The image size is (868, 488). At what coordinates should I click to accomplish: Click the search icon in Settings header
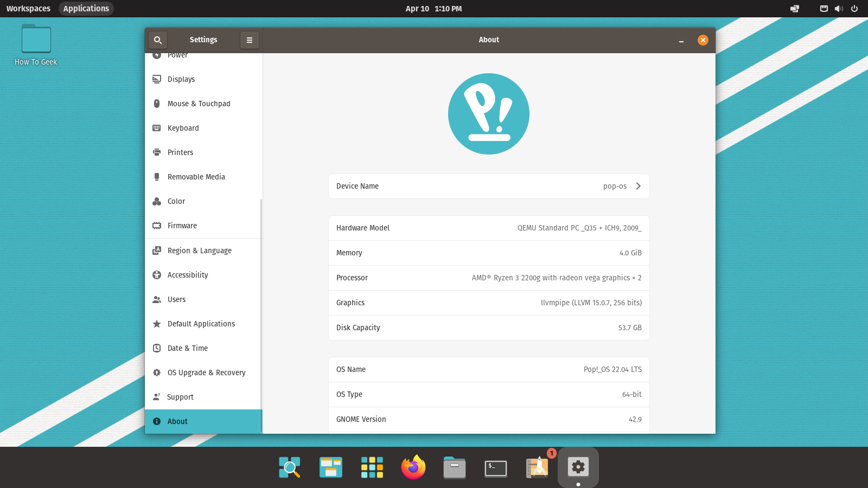click(158, 40)
